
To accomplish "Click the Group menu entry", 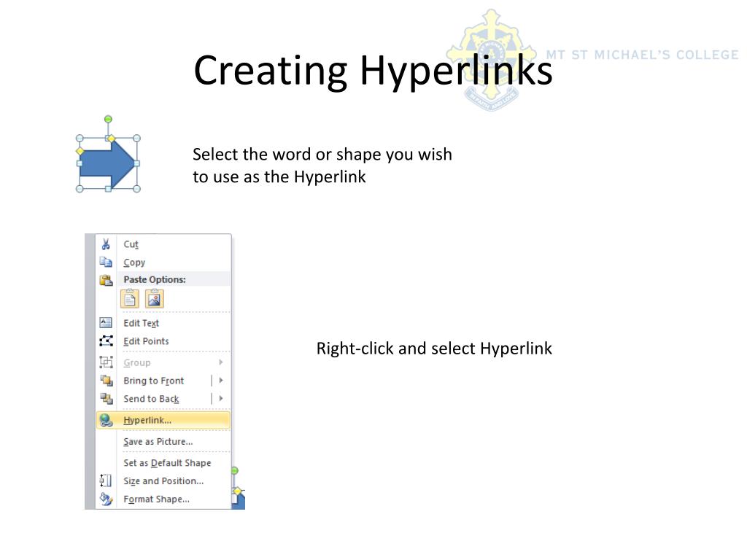I will 163,362.
